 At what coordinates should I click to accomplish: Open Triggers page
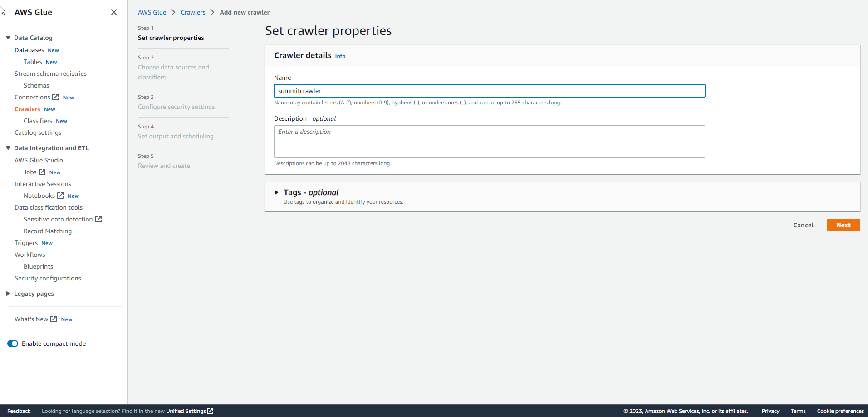tap(26, 243)
